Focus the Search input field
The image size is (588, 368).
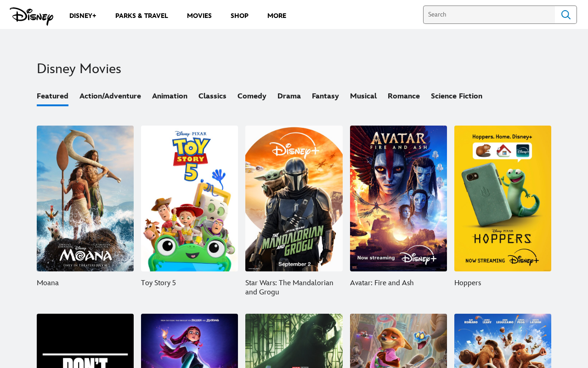489,15
